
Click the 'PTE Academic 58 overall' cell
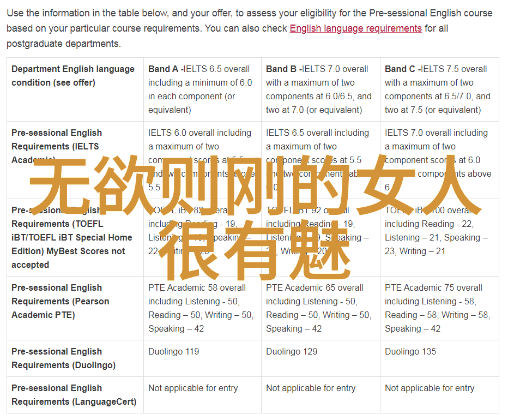pyautogui.click(x=202, y=308)
